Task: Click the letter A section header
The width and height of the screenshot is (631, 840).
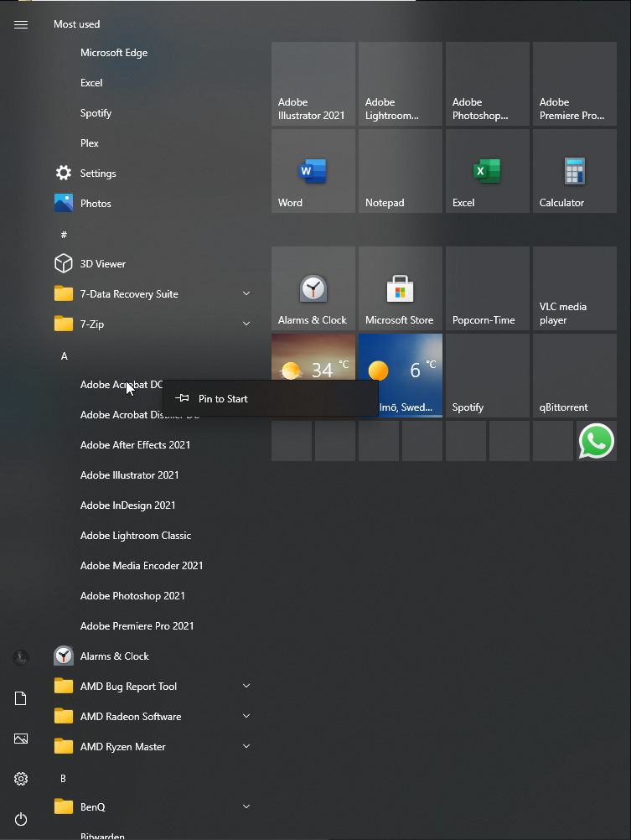Action: pos(64,356)
